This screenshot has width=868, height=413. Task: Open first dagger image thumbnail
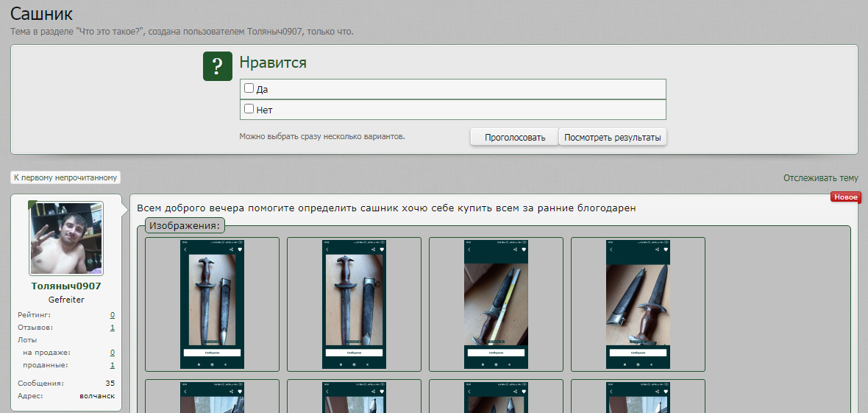(x=212, y=304)
